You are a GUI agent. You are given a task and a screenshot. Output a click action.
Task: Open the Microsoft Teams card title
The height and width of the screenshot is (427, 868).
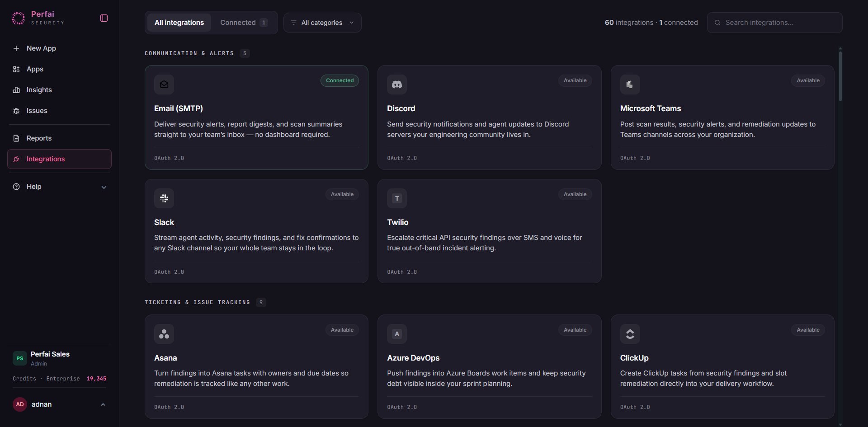click(651, 108)
